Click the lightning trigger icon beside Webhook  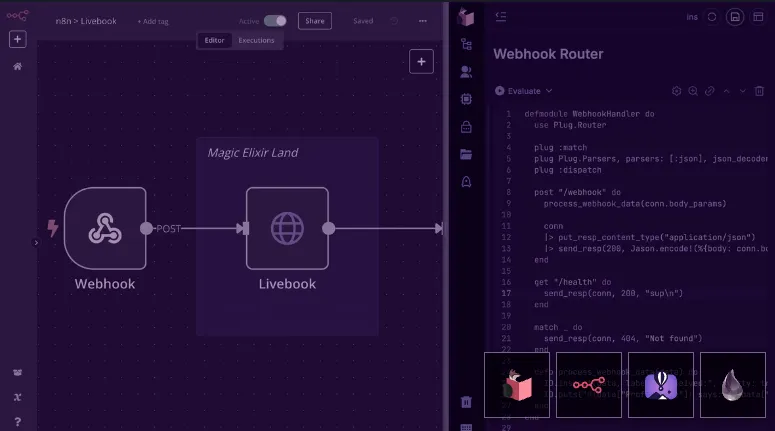click(52, 228)
